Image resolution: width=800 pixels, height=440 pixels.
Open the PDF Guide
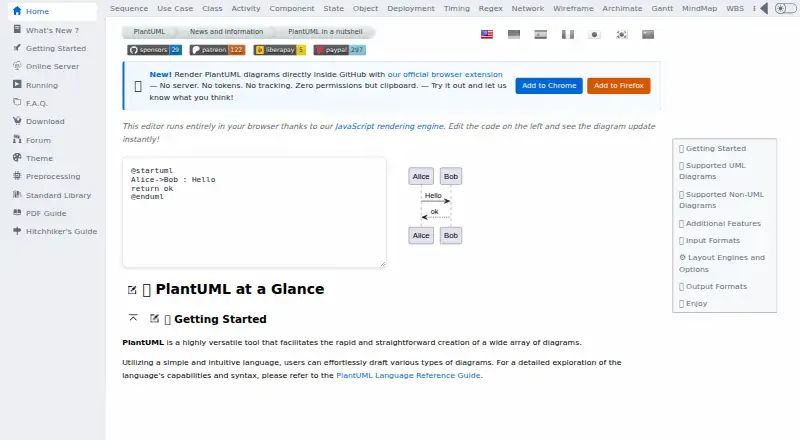46,213
